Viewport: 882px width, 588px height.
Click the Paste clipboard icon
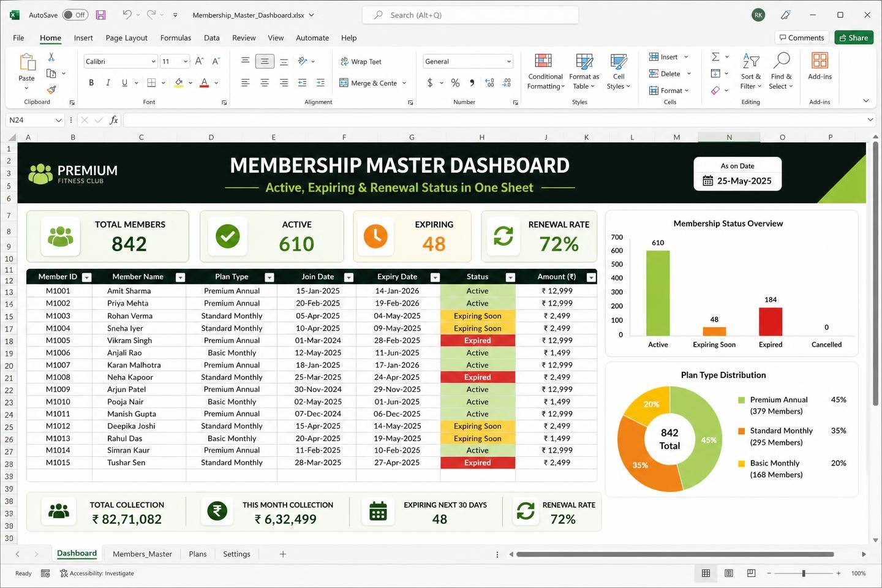tap(27, 62)
